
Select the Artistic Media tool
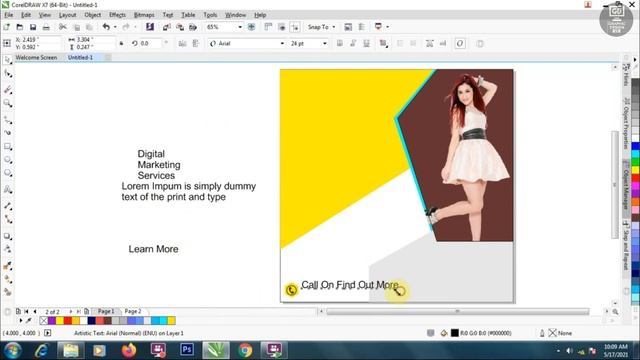7,133
